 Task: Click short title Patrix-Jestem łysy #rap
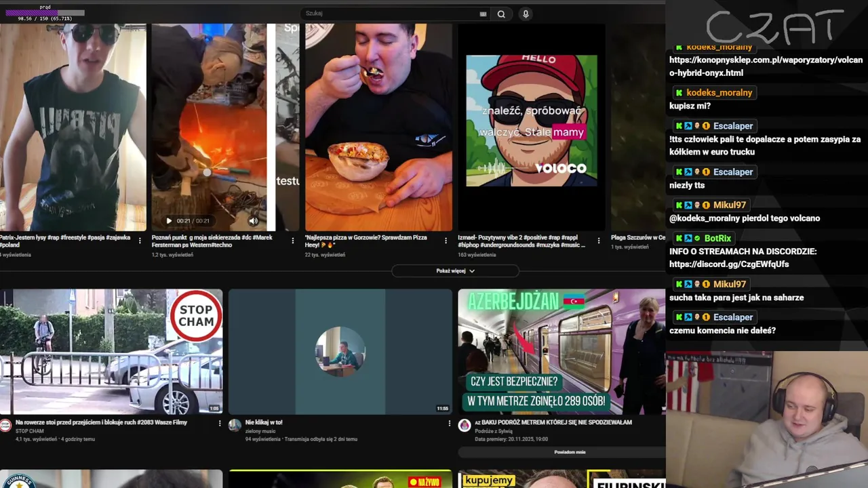click(65, 241)
